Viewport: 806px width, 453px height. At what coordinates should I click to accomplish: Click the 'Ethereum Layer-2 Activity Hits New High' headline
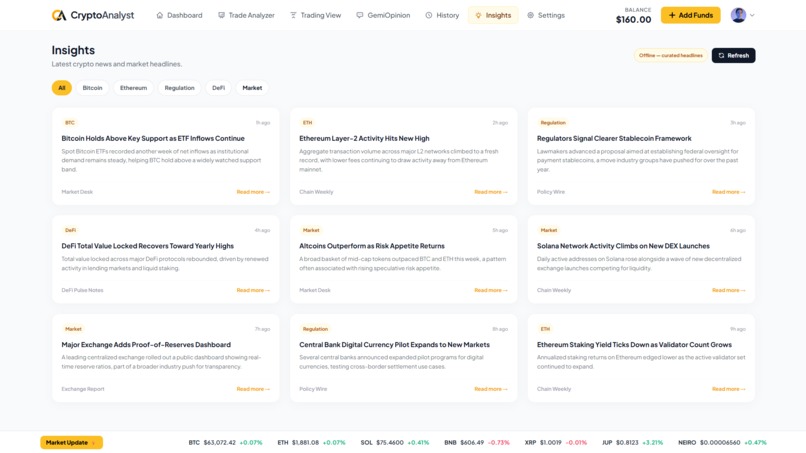pyautogui.click(x=364, y=138)
